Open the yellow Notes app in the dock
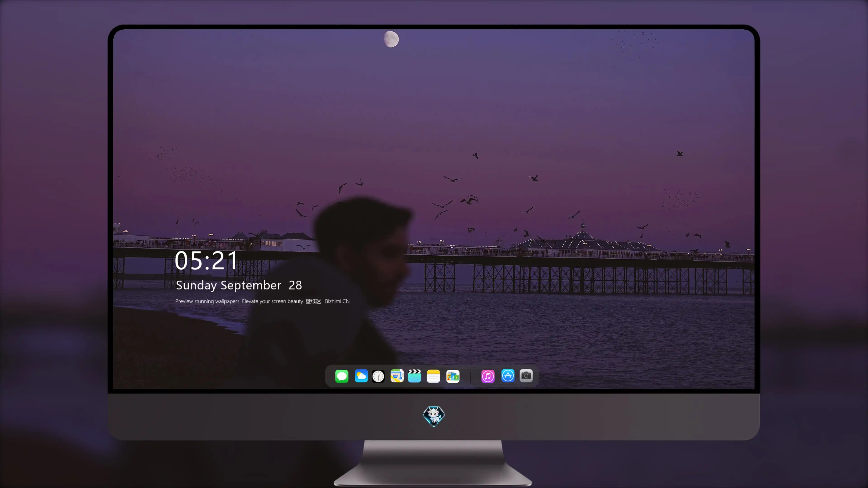 pyautogui.click(x=433, y=376)
